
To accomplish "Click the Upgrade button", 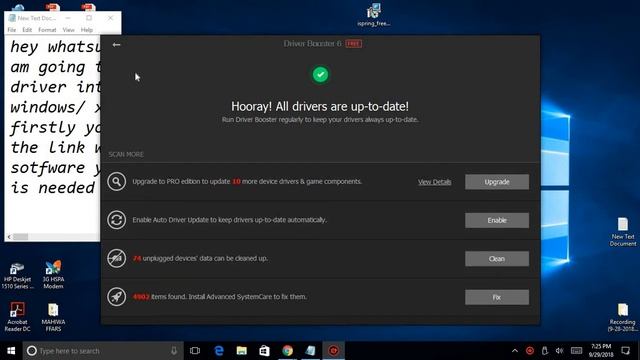I will pos(497,182).
